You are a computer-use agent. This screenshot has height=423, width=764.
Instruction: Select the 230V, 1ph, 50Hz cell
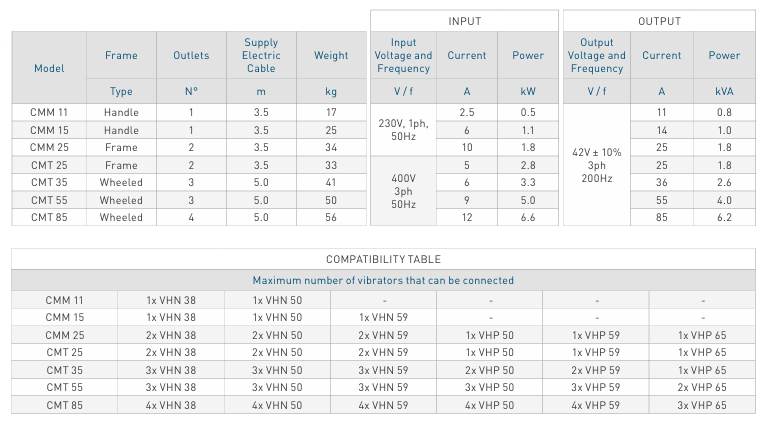[x=403, y=129]
